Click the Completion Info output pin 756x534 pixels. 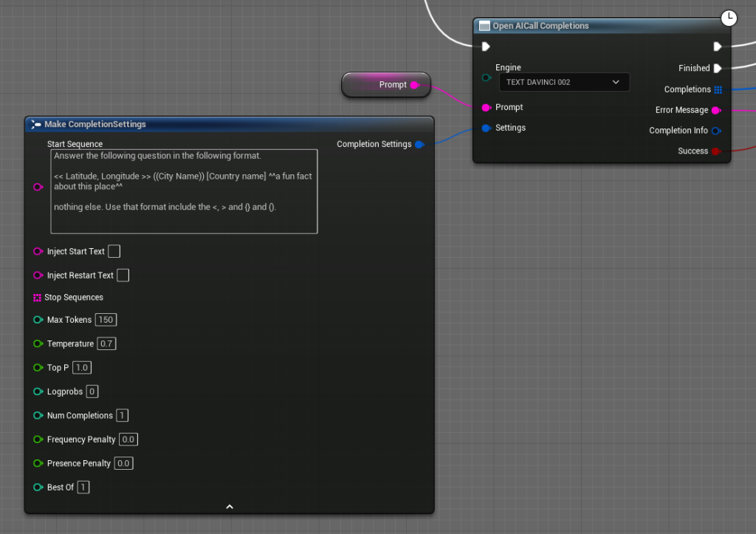[718, 130]
